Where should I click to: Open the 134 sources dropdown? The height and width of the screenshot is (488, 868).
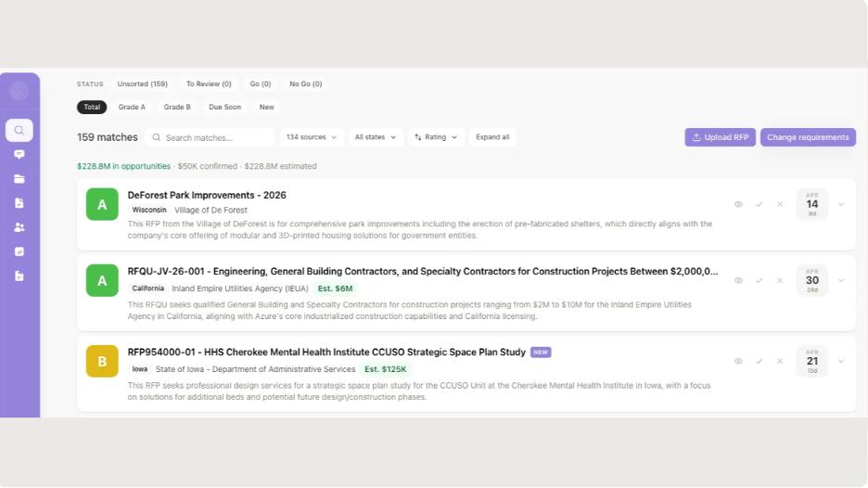pyautogui.click(x=311, y=137)
